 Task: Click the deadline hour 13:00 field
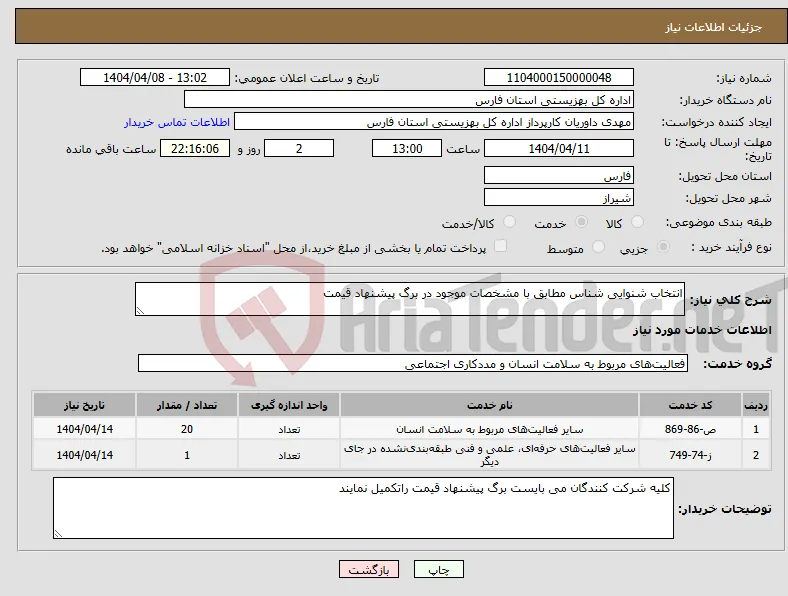(x=407, y=148)
